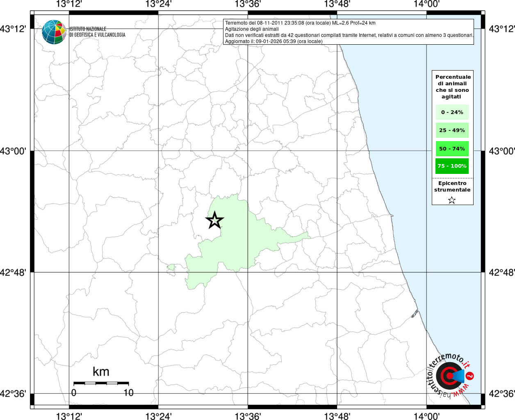
Task: Click the legend star symbol under Epicentro strumentale
Action: coord(452,200)
